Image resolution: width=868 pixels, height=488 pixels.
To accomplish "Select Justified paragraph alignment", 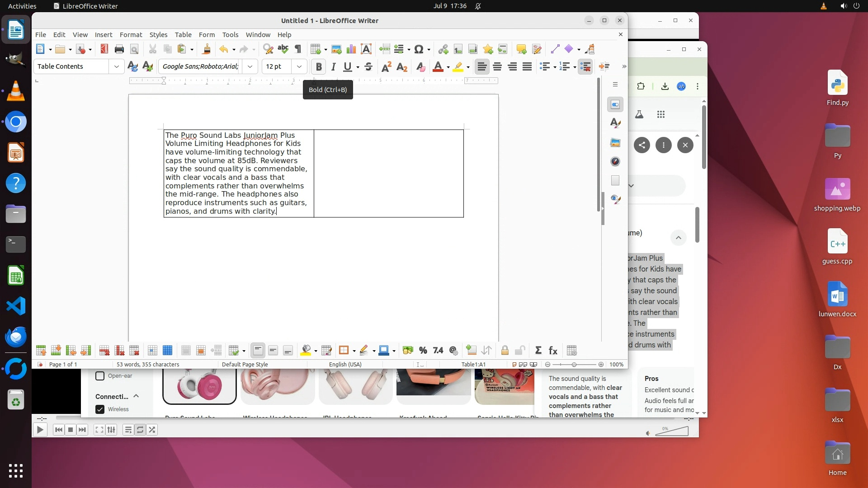I will [x=527, y=67].
